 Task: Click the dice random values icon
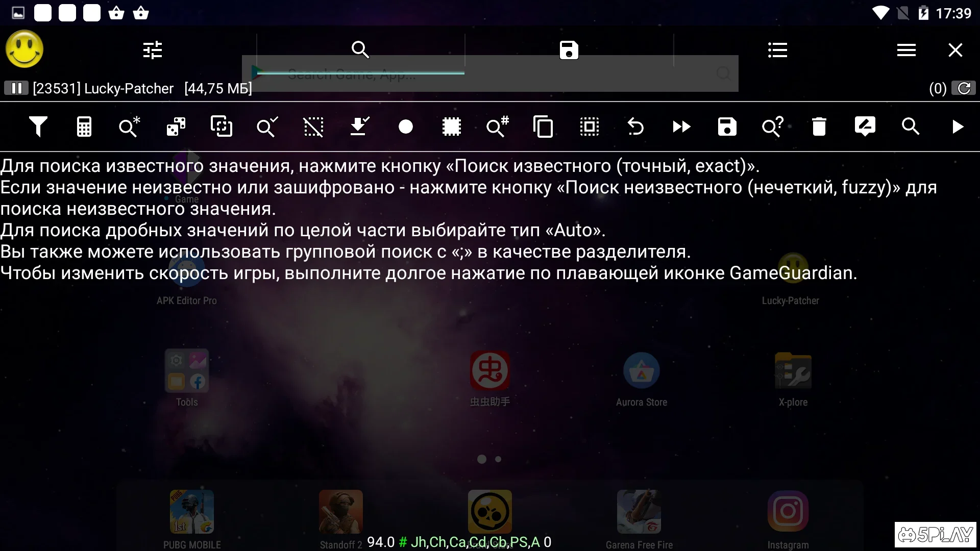point(176,127)
